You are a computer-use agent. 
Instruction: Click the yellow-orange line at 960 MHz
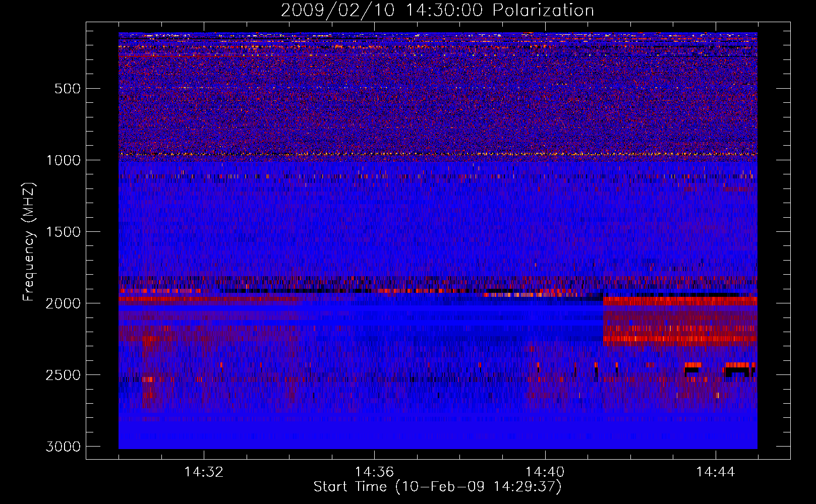pyautogui.click(x=438, y=154)
